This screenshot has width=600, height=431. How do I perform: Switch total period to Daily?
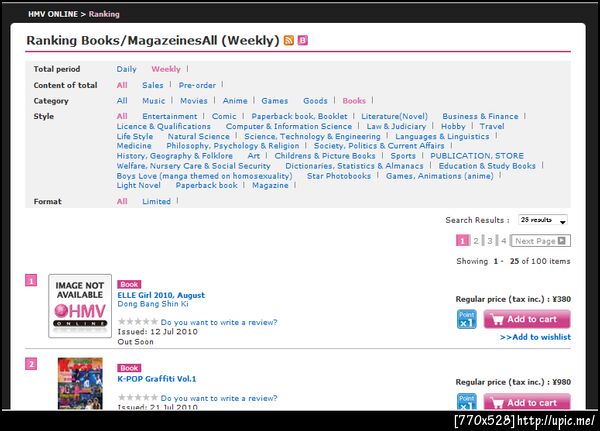127,69
